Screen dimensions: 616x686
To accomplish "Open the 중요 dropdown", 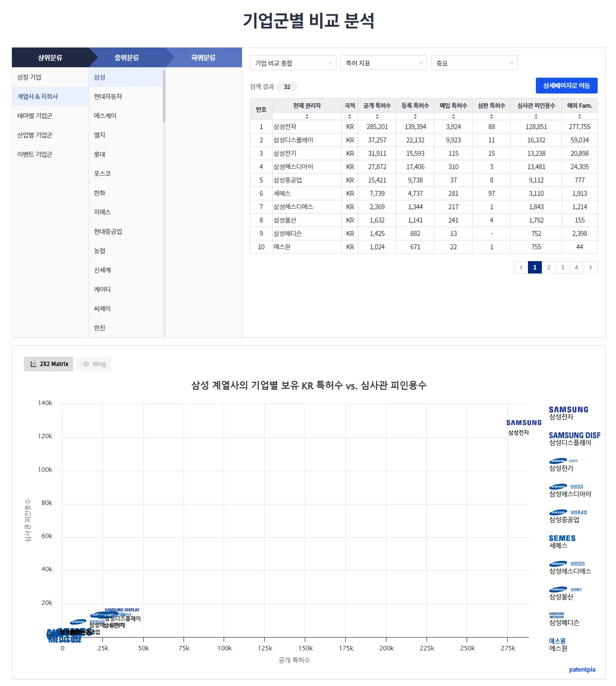I will pyautogui.click(x=474, y=63).
